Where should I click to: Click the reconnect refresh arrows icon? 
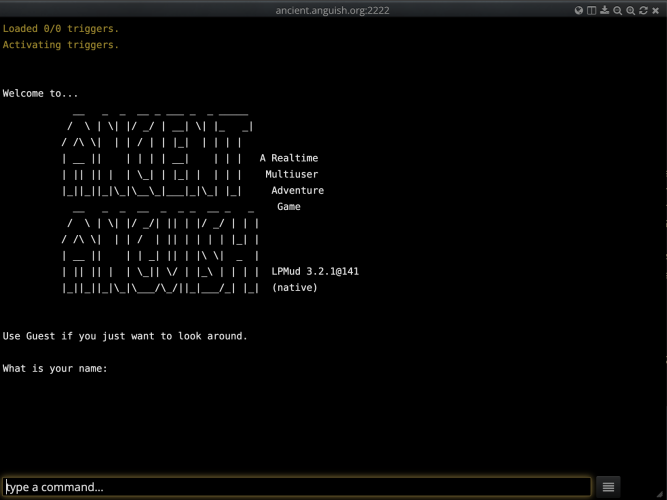click(644, 10)
